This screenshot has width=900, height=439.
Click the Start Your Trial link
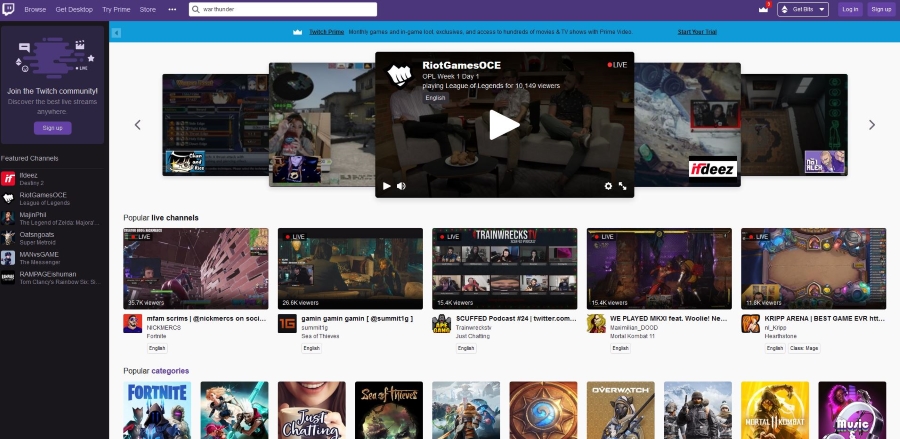pyautogui.click(x=697, y=32)
